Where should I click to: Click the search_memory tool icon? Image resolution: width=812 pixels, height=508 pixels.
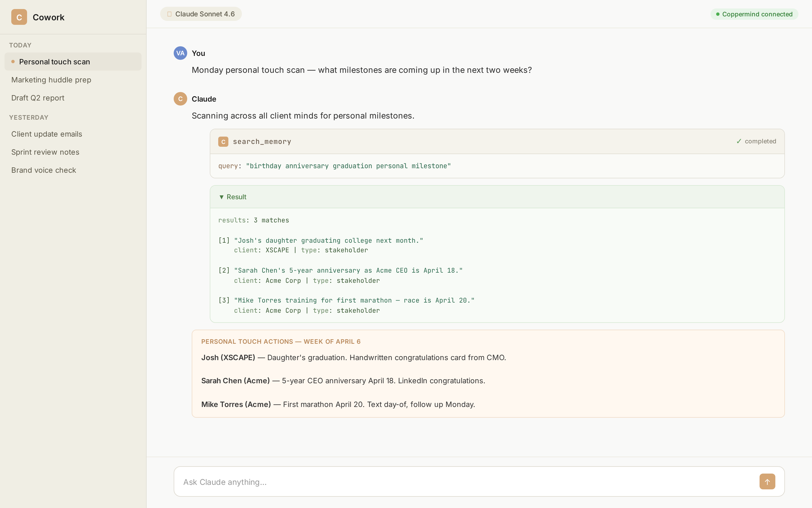click(x=223, y=141)
